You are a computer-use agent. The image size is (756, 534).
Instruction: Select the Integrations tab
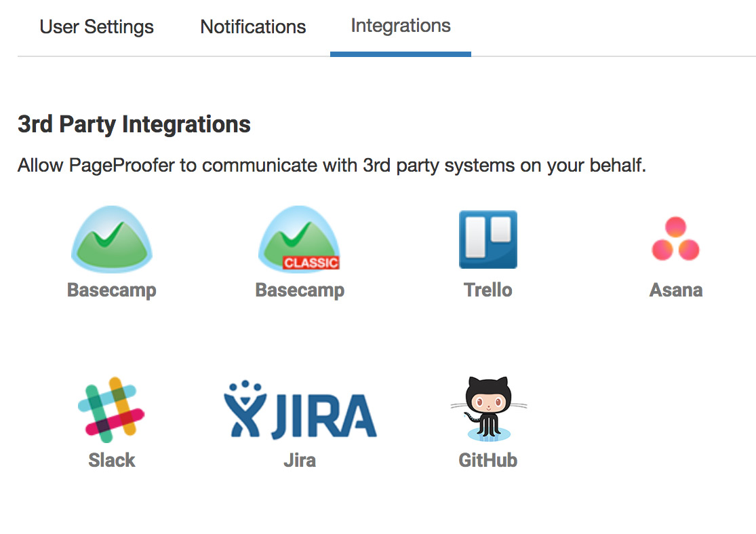[401, 26]
